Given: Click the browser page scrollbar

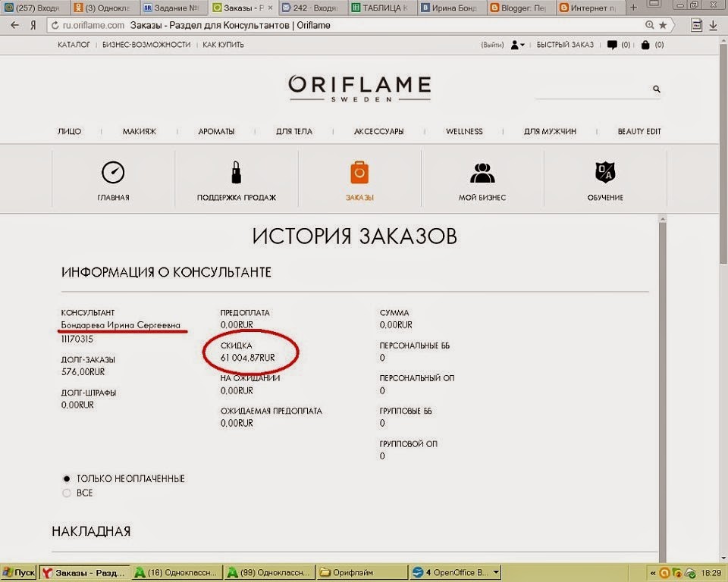Looking at the screenshot, I should click(x=723, y=153).
